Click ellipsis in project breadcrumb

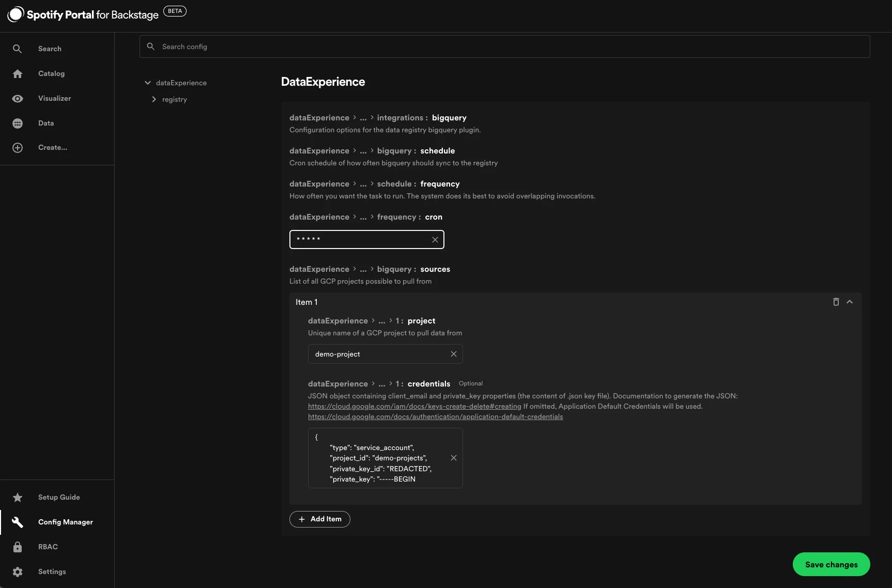pyautogui.click(x=382, y=321)
